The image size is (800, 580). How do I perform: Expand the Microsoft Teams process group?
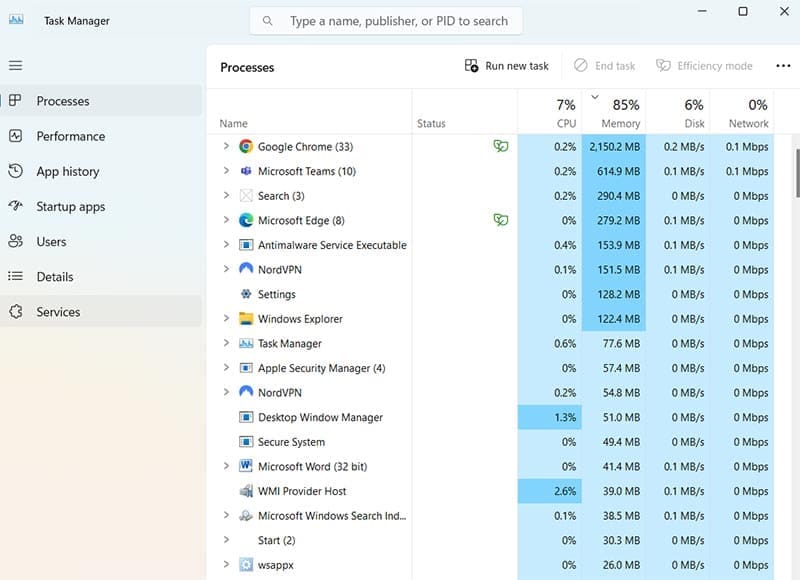224,170
